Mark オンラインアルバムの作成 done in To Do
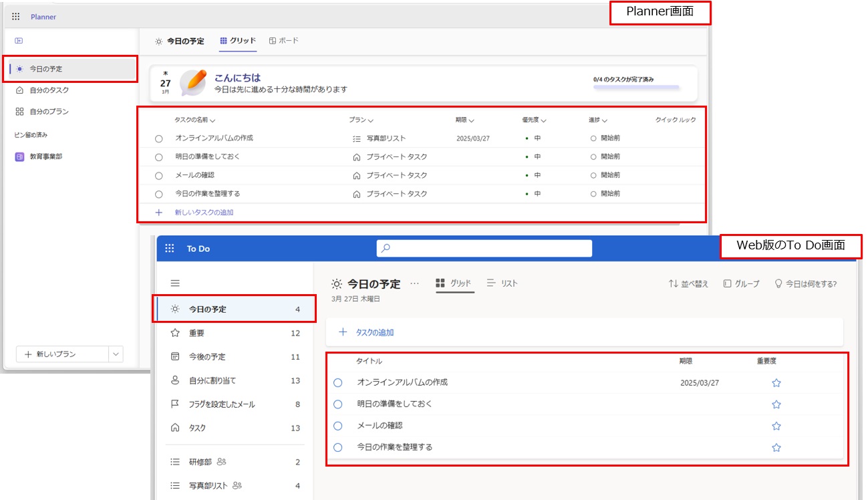This screenshot has width=868, height=500. pos(337,383)
